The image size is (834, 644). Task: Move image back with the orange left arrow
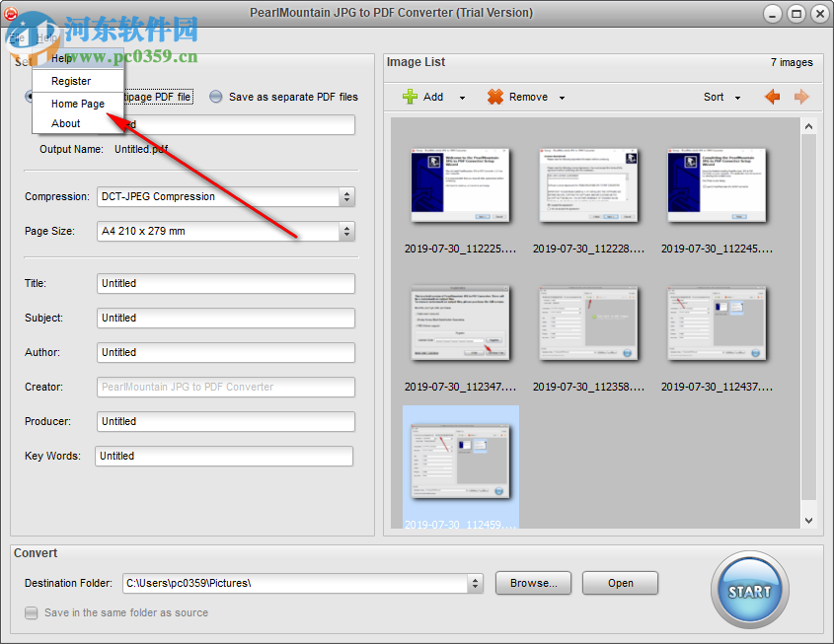point(772,97)
